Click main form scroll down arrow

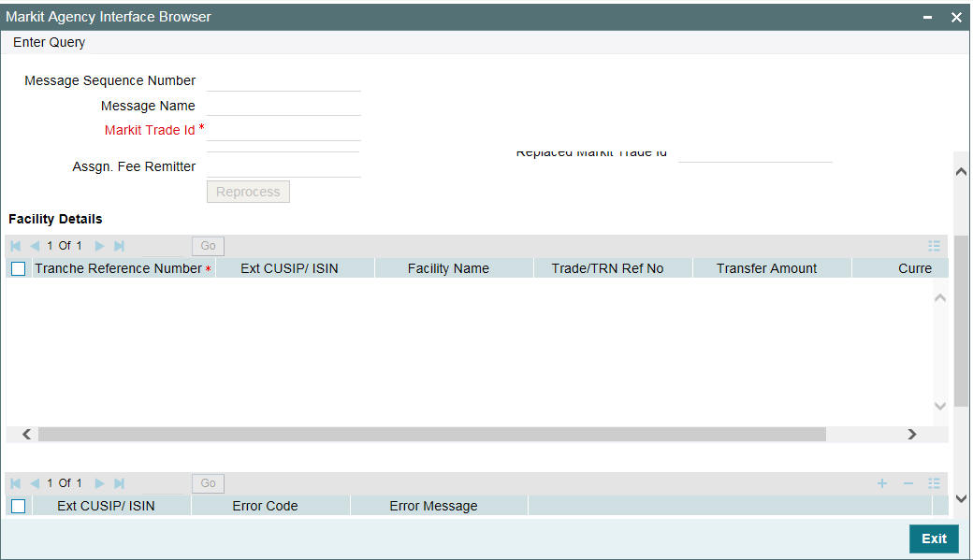(961, 498)
